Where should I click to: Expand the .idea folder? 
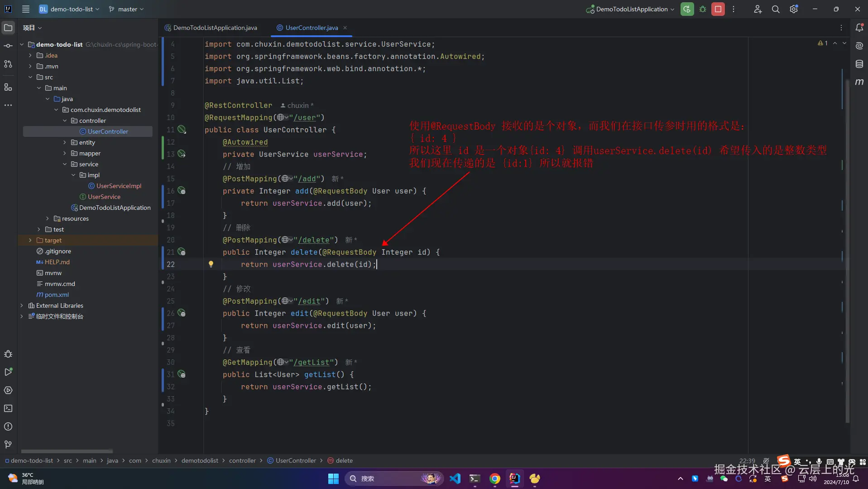coord(30,55)
